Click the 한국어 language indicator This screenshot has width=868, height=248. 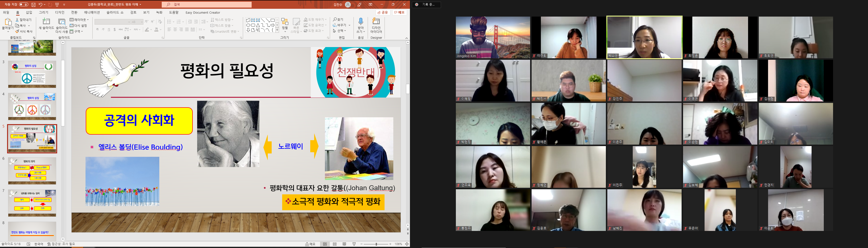[x=39, y=244]
